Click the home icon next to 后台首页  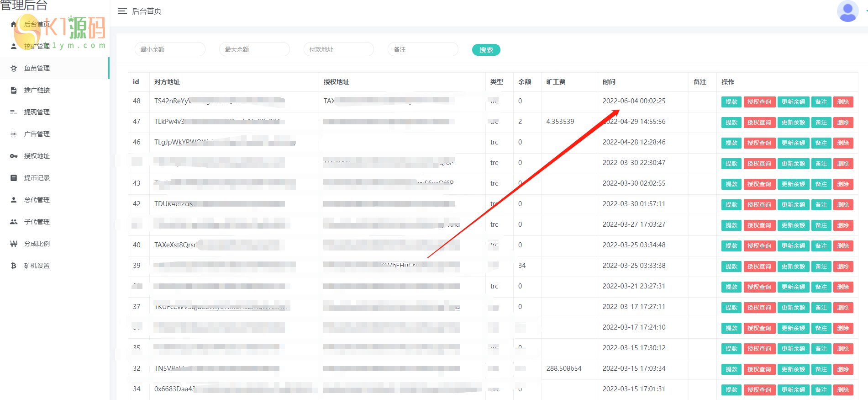point(14,24)
